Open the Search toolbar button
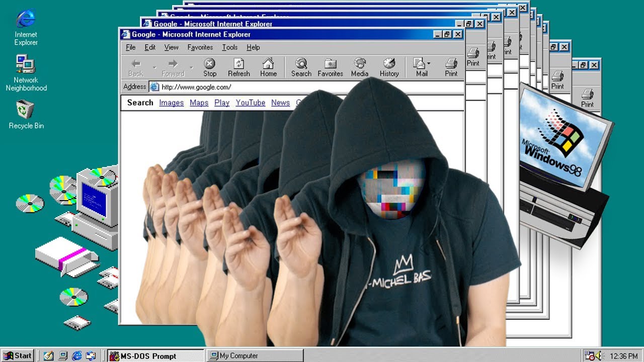The width and height of the screenshot is (644, 362). pyautogui.click(x=301, y=68)
